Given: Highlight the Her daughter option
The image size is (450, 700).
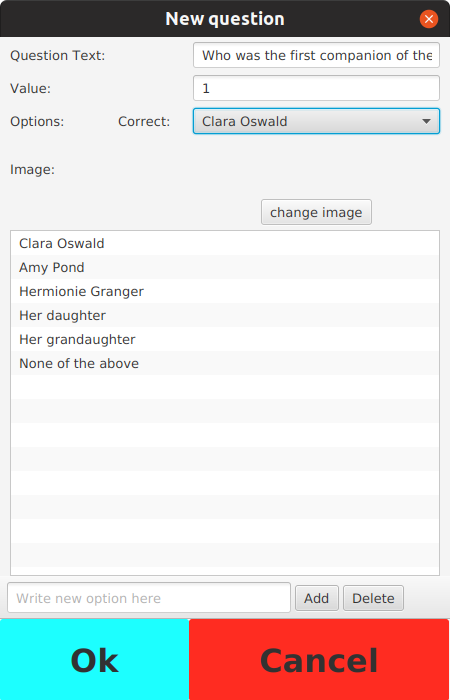Looking at the screenshot, I should [x=225, y=316].
